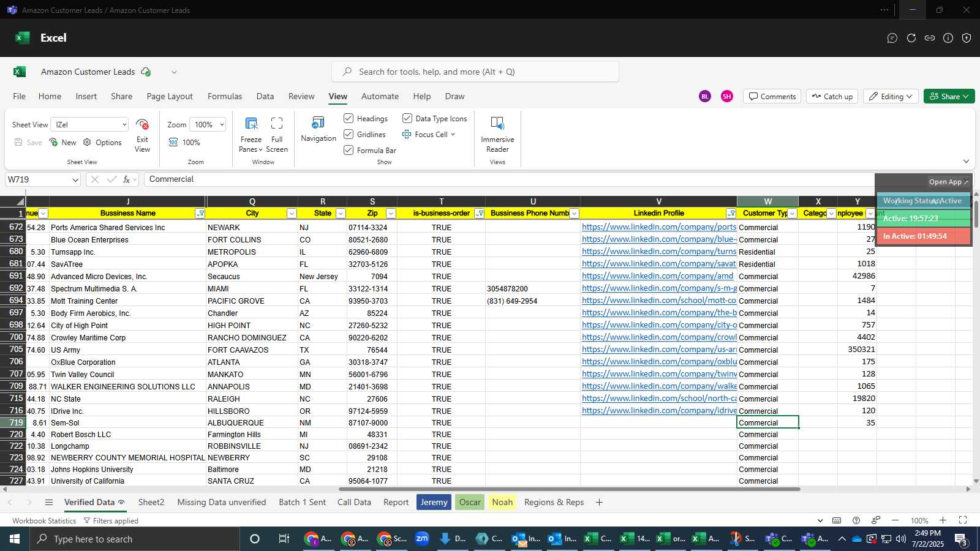Open Business Name column filter
Viewport: 980px width, 551px height.
[200, 214]
